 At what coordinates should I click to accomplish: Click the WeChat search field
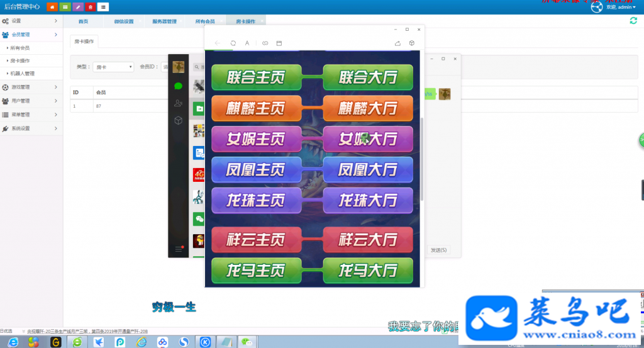click(199, 67)
